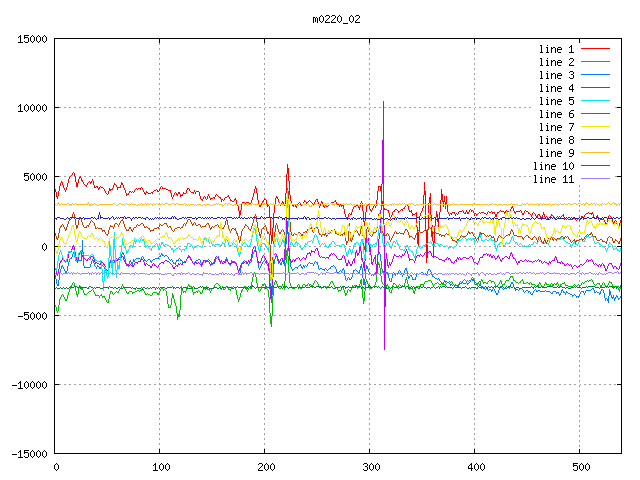Select the 'line 9' legend label

556,153
